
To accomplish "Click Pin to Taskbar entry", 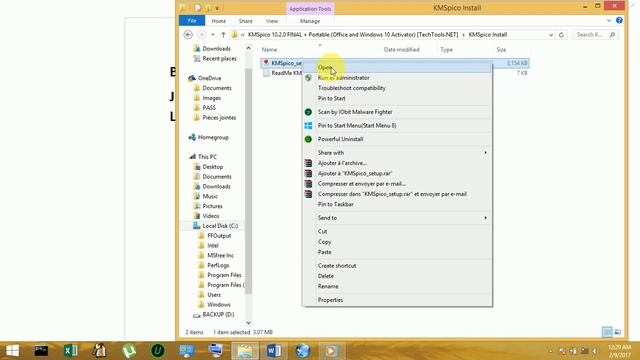I will coord(397,204).
